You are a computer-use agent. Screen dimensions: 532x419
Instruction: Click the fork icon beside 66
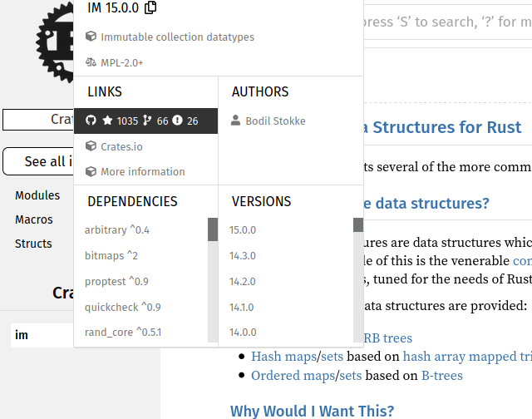[x=147, y=120]
